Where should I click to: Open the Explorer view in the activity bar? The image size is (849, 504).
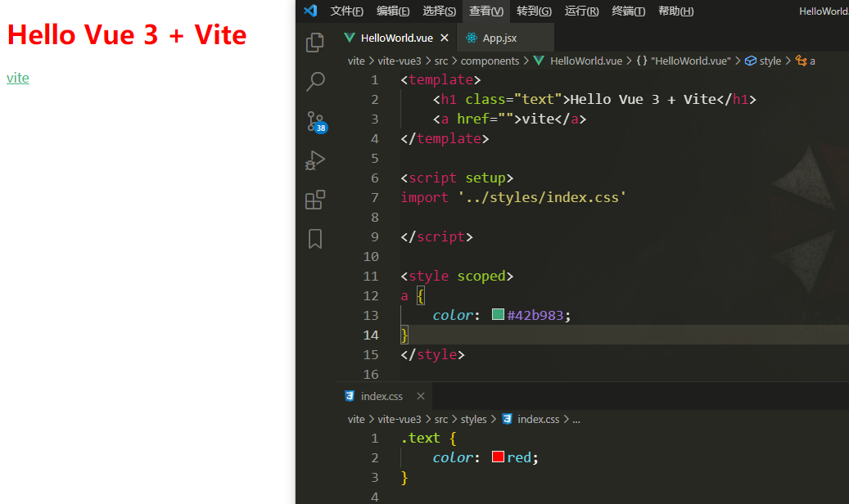tap(315, 43)
